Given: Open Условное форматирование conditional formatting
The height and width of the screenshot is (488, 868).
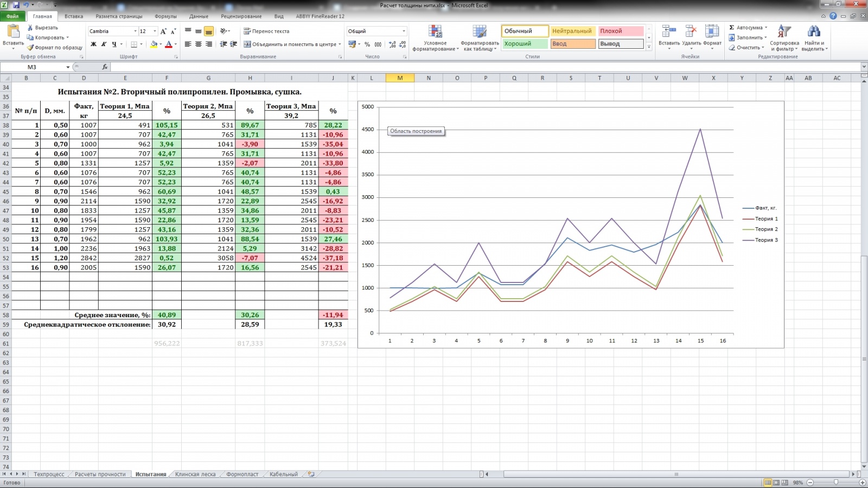Looking at the screenshot, I should click(x=435, y=38).
